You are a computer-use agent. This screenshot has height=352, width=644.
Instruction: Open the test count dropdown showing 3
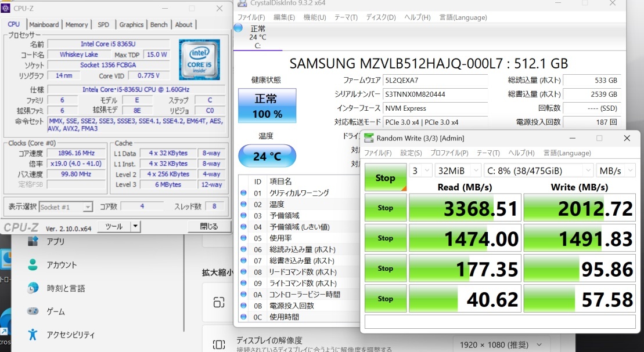pos(420,170)
